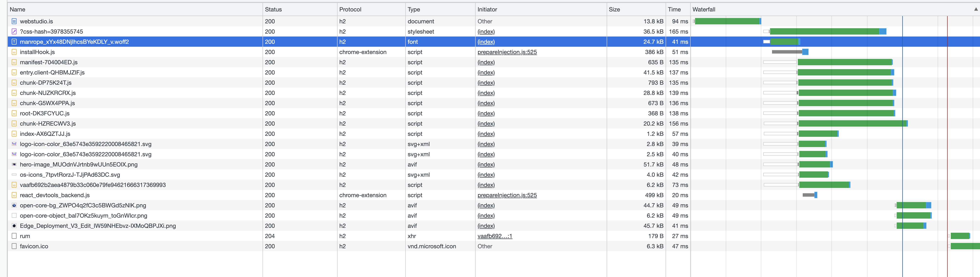Click the script icon beside react_devtools_backend.js
Screen dimensions: 980x277
14,195
